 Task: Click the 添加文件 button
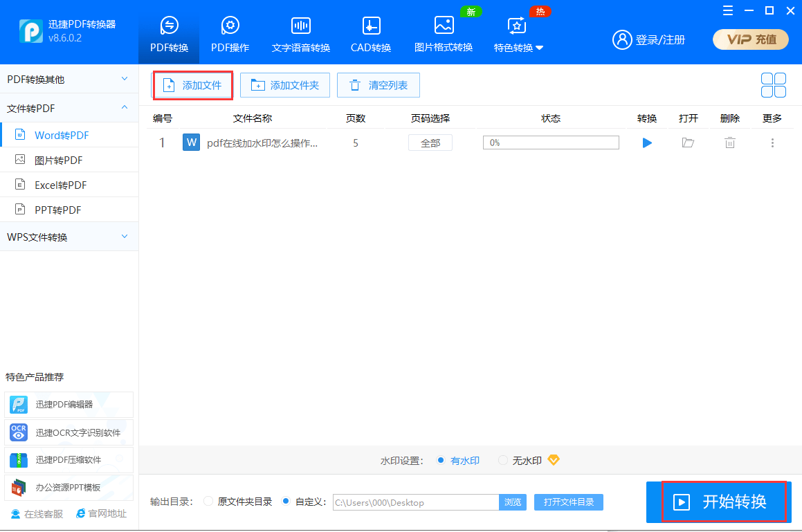coord(193,85)
